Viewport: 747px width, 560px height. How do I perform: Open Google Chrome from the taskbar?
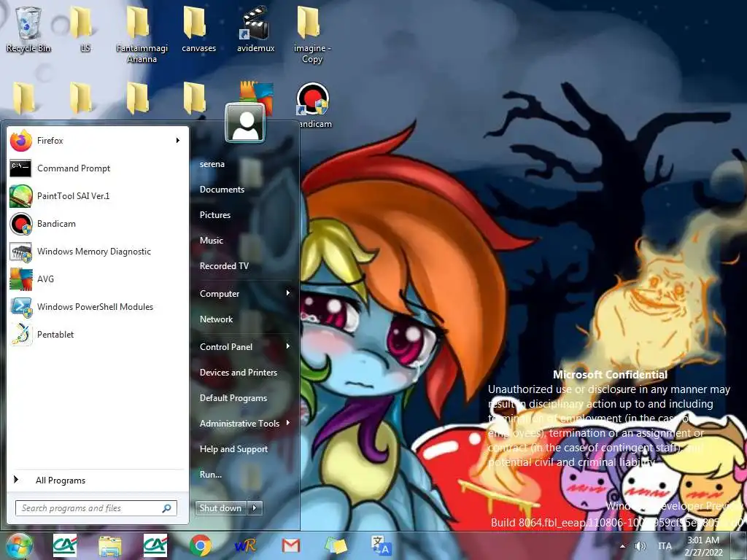200,545
